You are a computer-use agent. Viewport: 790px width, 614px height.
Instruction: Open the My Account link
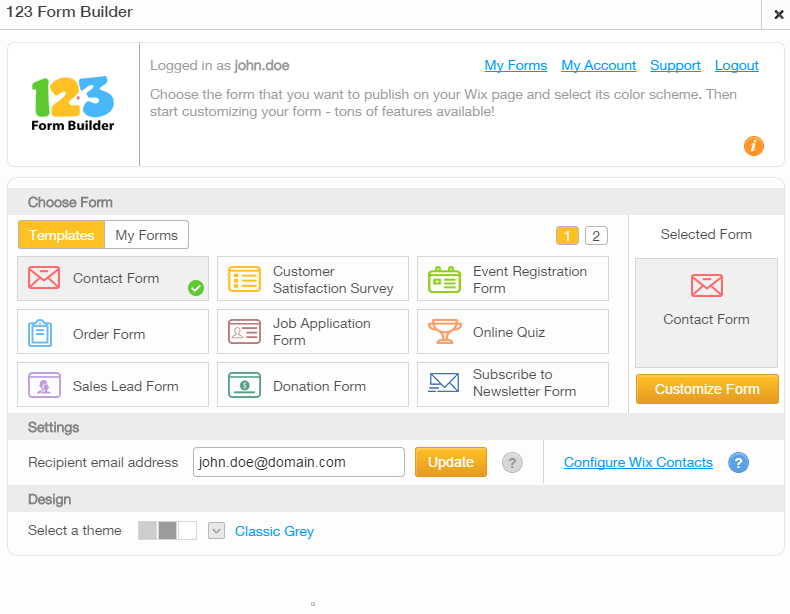[599, 65]
